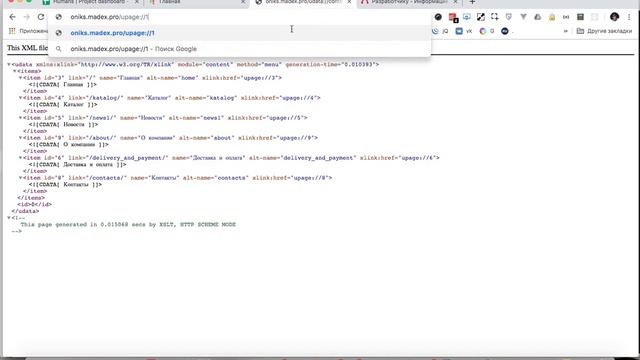The height and width of the screenshot is (360, 640).
Task: Click the 'О компании' CDATA text line
Action: pos(69,144)
